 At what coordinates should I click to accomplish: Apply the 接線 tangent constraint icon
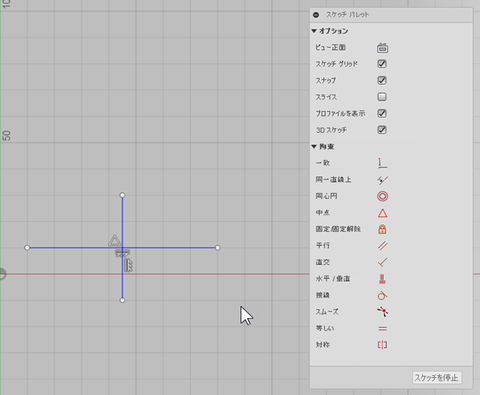[382, 295]
